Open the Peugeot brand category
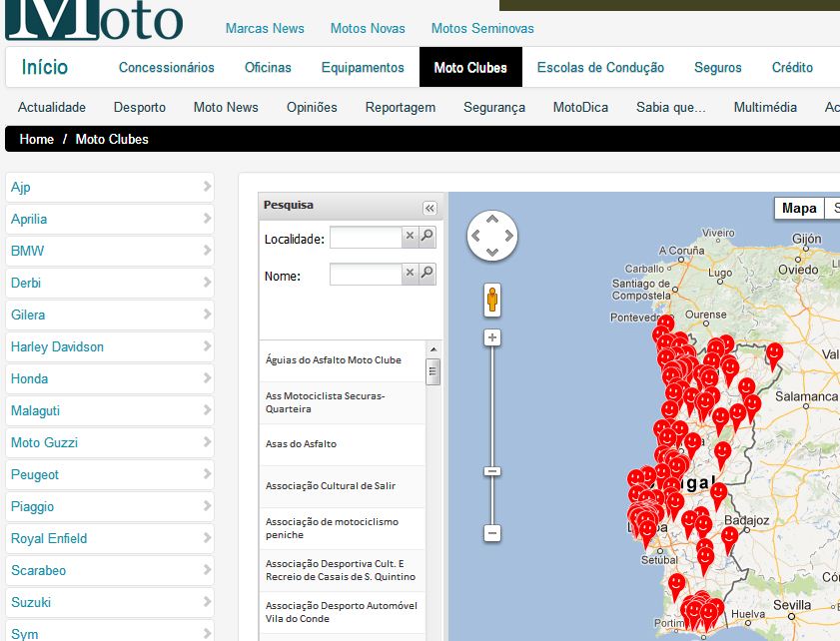Screen dimensions: 840x641 coord(110,474)
